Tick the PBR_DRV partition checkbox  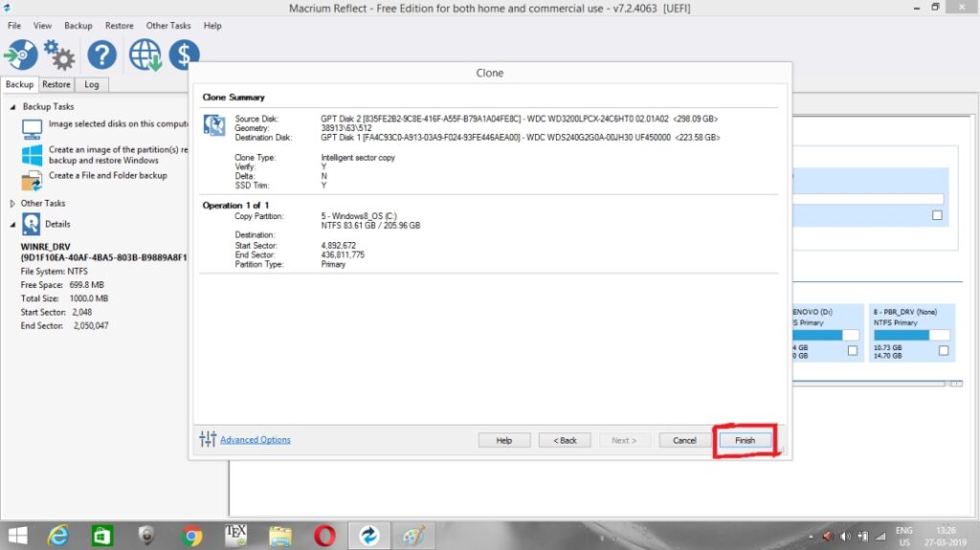click(943, 351)
